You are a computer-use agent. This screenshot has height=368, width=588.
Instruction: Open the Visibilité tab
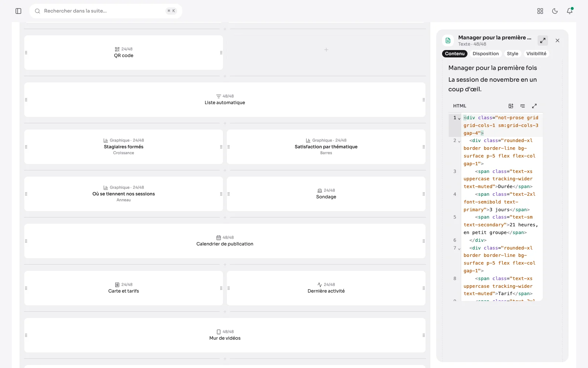(x=536, y=54)
